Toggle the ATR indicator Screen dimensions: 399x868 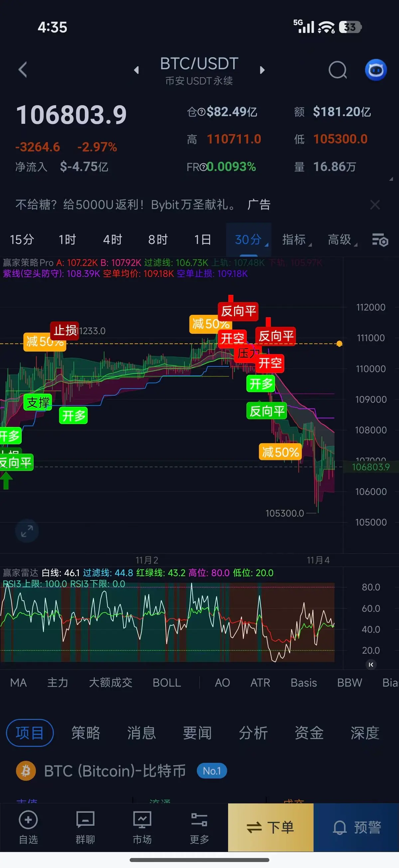point(260,683)
